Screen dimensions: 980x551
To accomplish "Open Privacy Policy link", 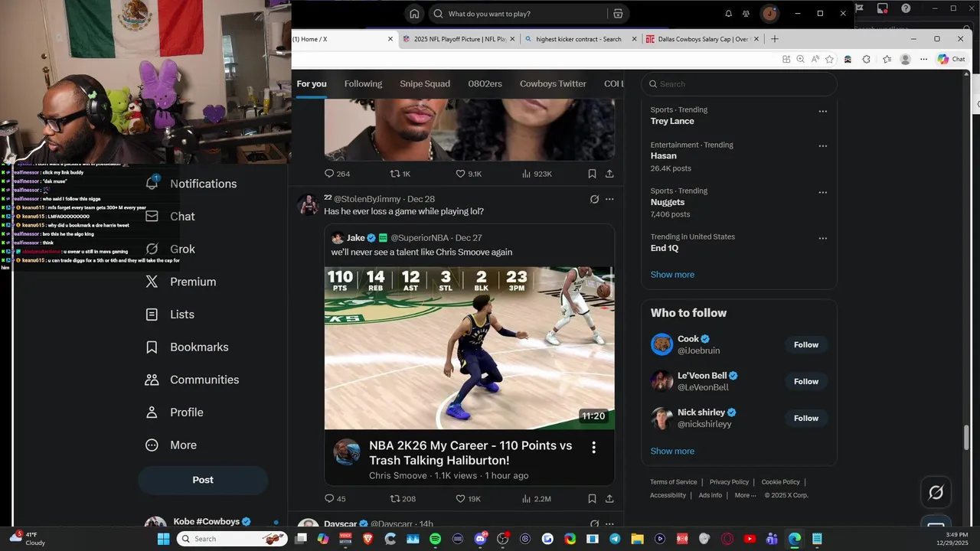I will [729, 482].
